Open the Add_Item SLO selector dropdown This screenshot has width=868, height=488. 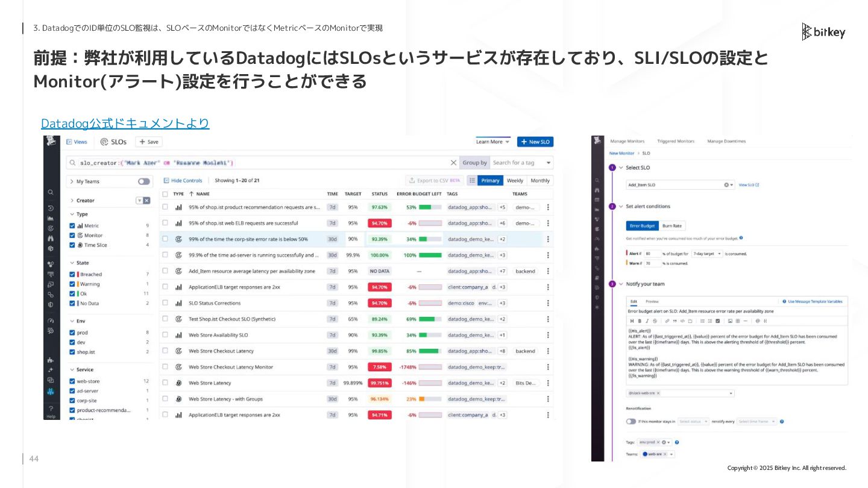(x=680, y=185)
